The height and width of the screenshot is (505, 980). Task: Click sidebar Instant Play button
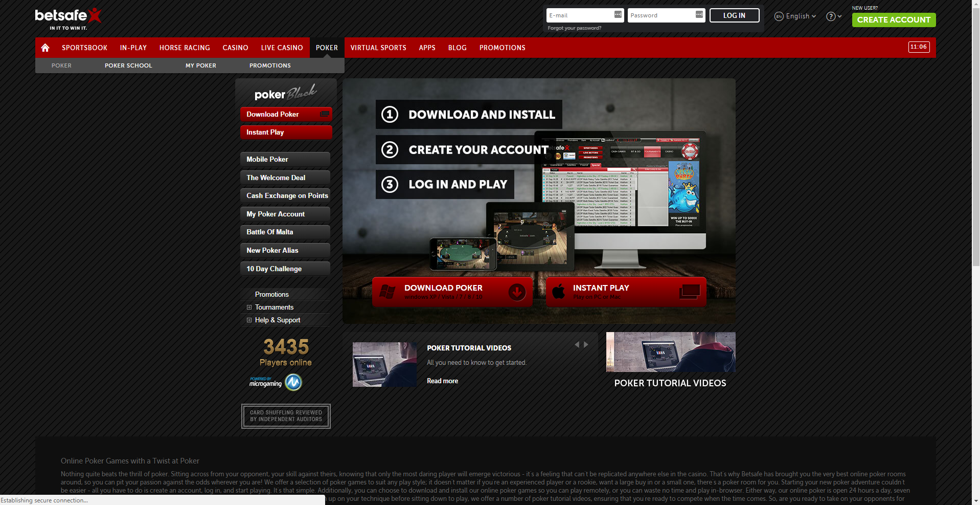pos(286,132)
